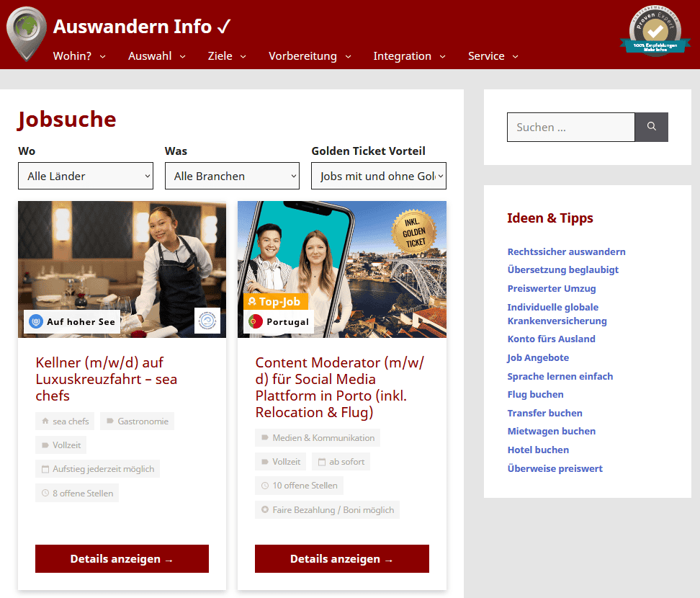Click the orange Top-Job badge
Screen dimensions: 700x598
point(276,302)
